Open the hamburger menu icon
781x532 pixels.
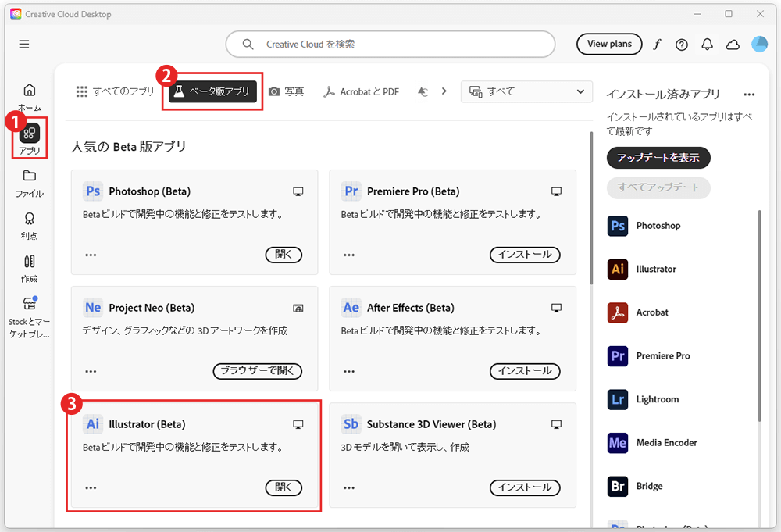[x=24, y=45]
